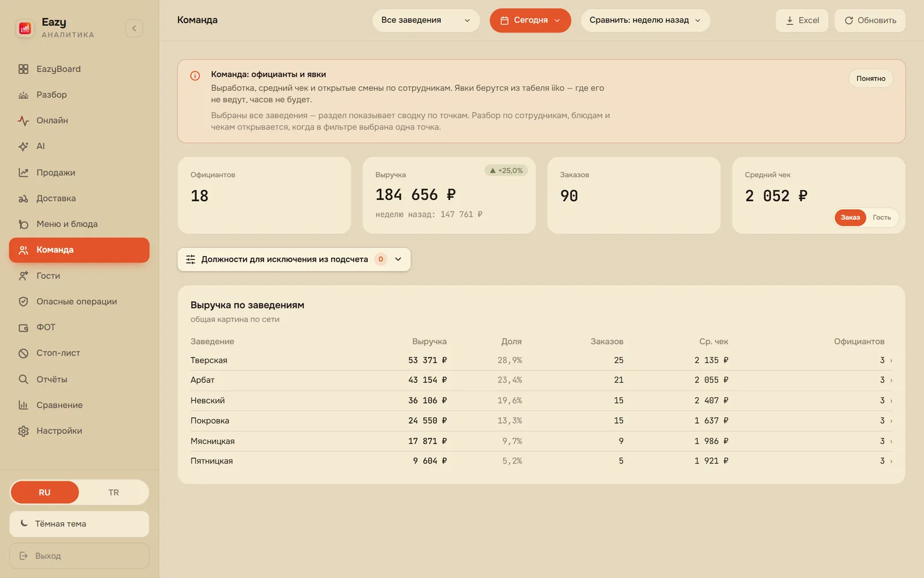Switch average check to Гость mode
Viewport: 924px width, 578px height.
pos(881,217)
